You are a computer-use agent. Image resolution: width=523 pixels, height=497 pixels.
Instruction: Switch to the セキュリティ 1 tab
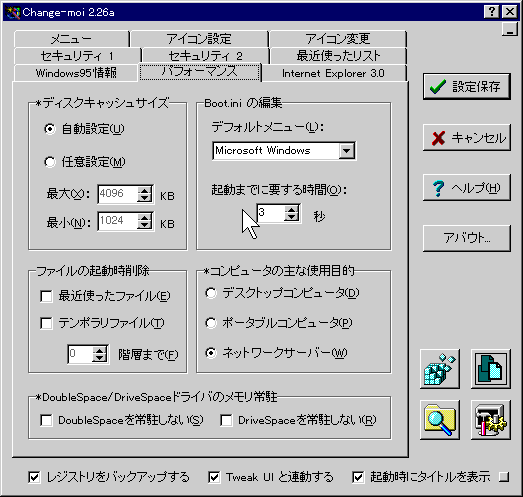coord(78,56)
